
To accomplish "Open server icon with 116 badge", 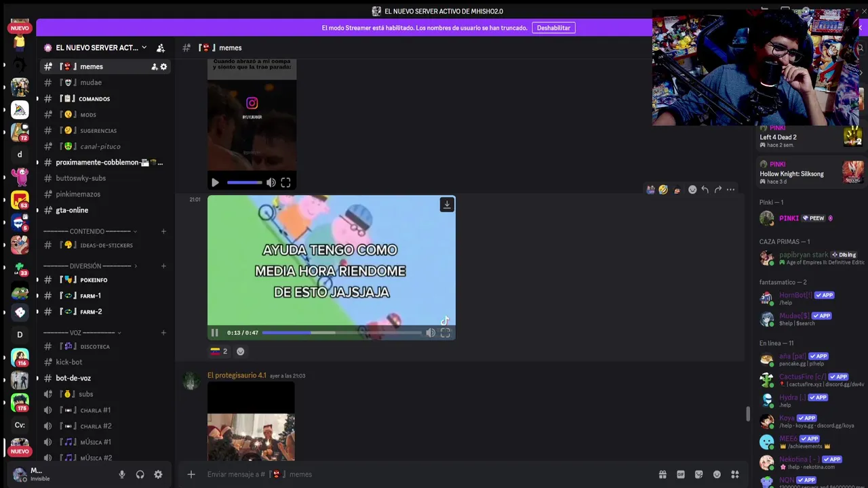I will click(20, 357).
